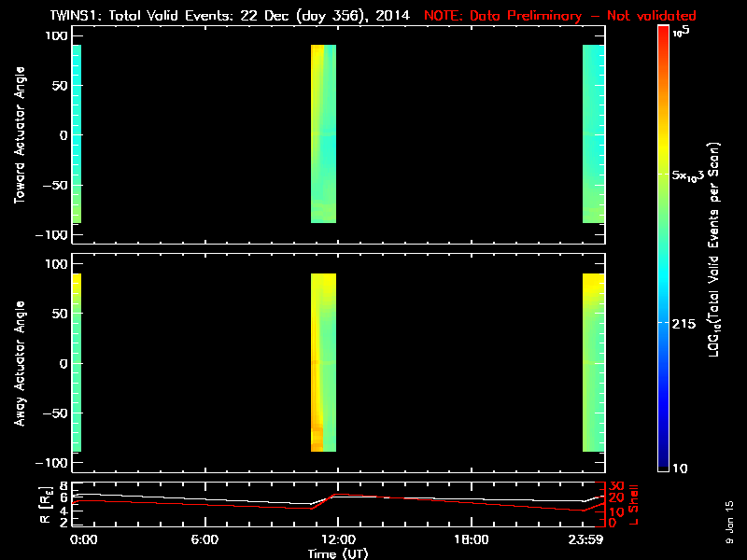This screenshot has width=747, height=560.
Task: Click the central orange strip in the Away Actuator Angle panel
Action: pyautogui.click(x=323, y=362)
